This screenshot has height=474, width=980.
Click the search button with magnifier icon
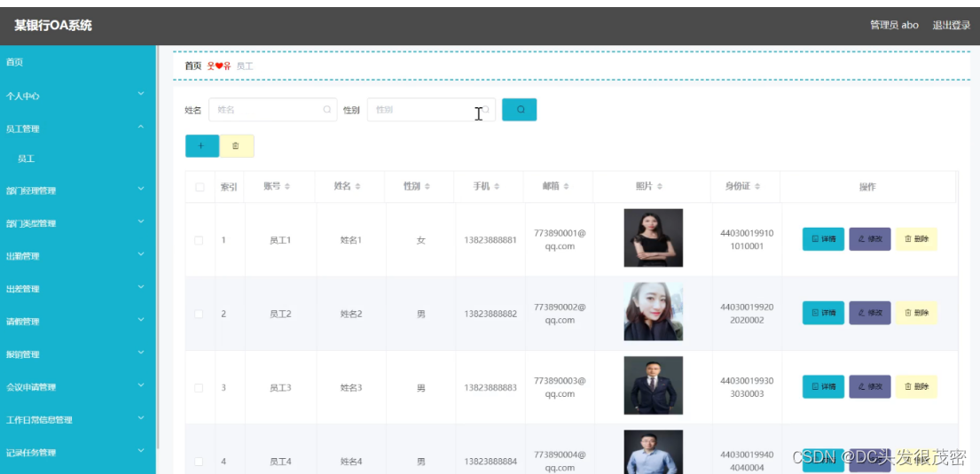pyautogui.click(x=520, y=109)
